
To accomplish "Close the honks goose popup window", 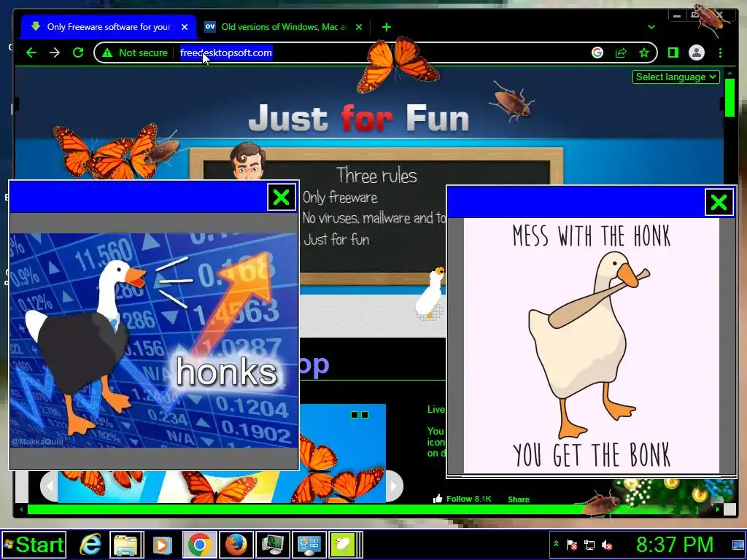I will 281,197.
